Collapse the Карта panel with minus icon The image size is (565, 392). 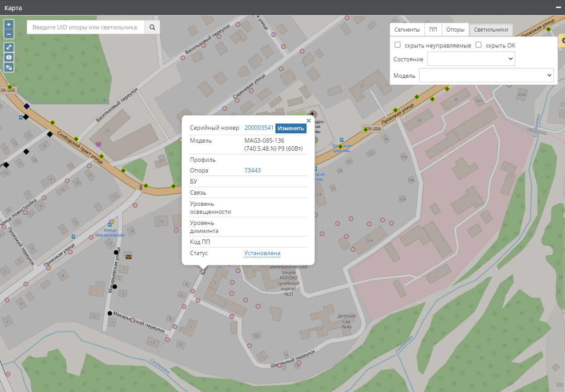tap(558, 8)
